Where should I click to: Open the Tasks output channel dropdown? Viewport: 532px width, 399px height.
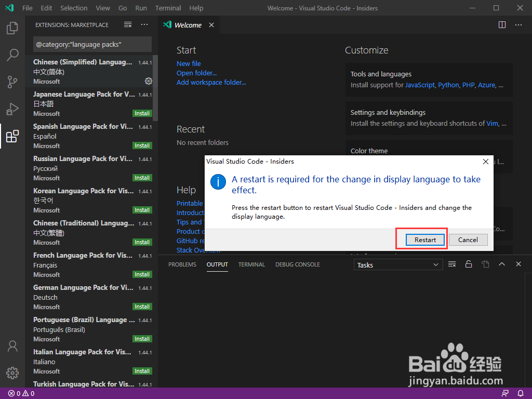pos(398,264)
